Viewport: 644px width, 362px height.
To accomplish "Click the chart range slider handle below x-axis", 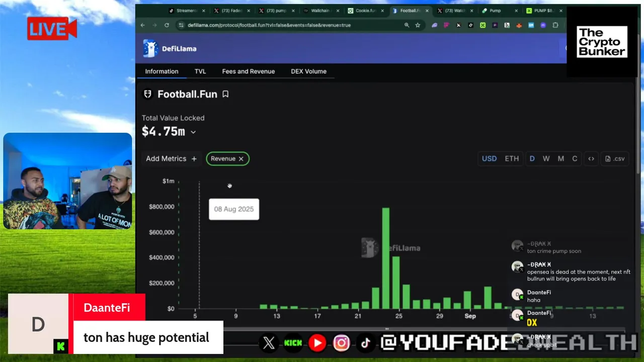I will [x=387, y=329].
